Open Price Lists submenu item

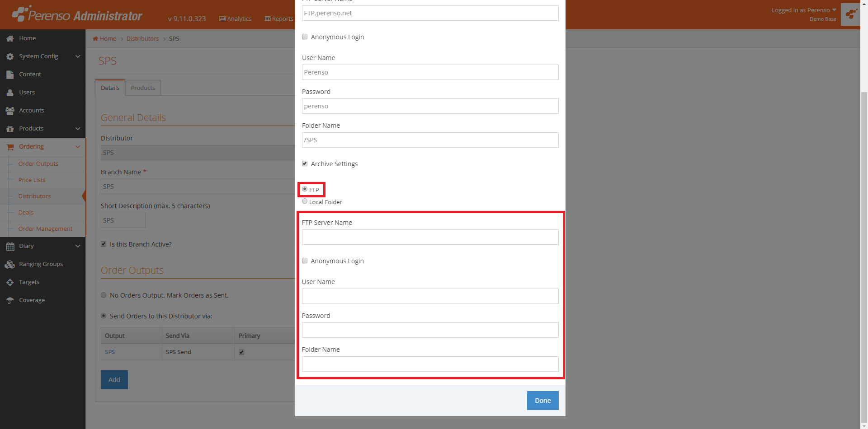tap(32, 180)
